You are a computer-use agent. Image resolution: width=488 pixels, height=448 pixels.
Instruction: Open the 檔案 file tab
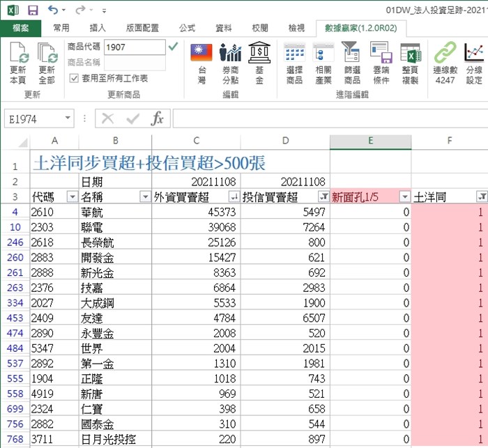pyautogui.click(x=20, y=29)
